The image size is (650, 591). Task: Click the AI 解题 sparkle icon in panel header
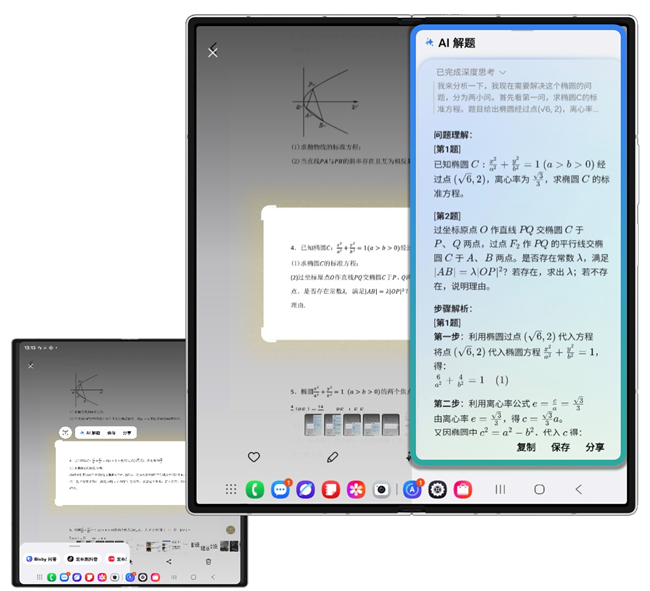click(429, 42)
